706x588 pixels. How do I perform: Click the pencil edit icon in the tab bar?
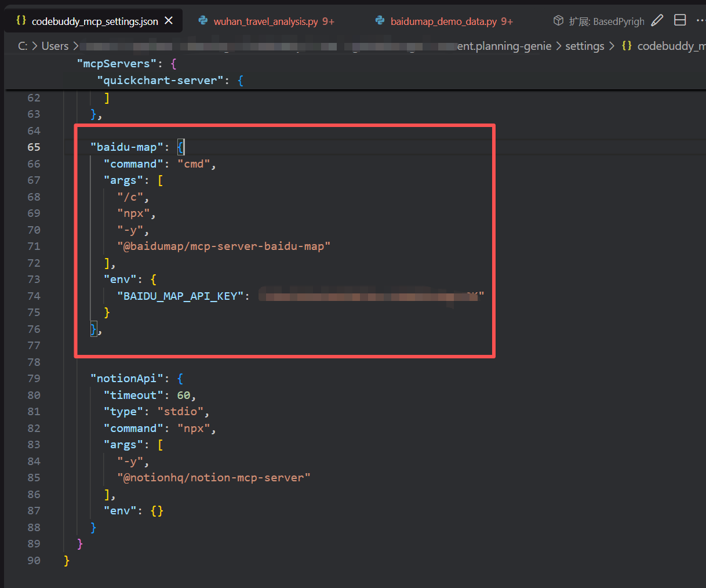(x=657, y=21)
